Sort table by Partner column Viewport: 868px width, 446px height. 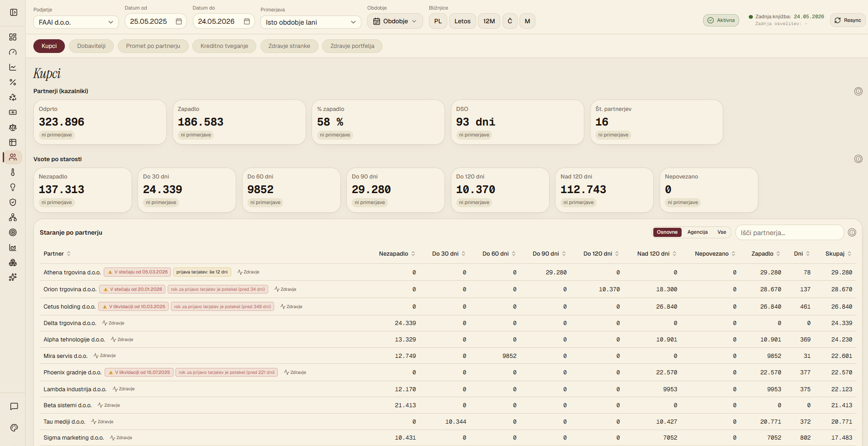pos(57,253)
